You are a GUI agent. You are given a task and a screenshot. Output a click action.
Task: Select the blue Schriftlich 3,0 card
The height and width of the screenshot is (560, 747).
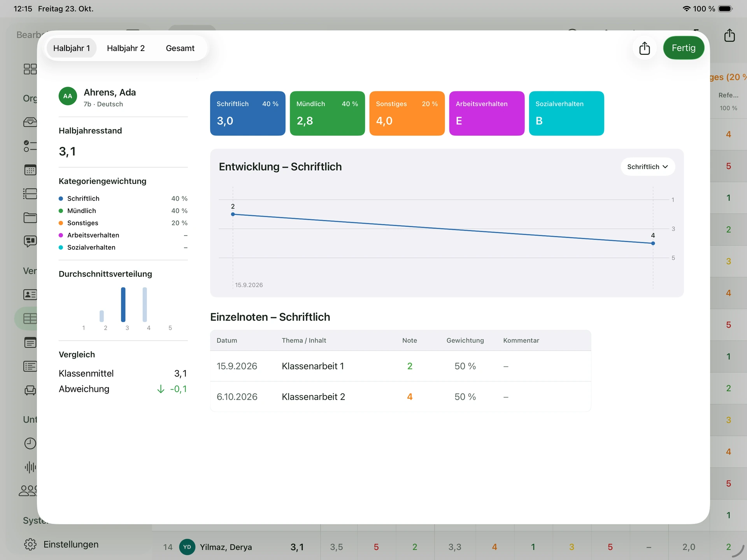[247, 113]
